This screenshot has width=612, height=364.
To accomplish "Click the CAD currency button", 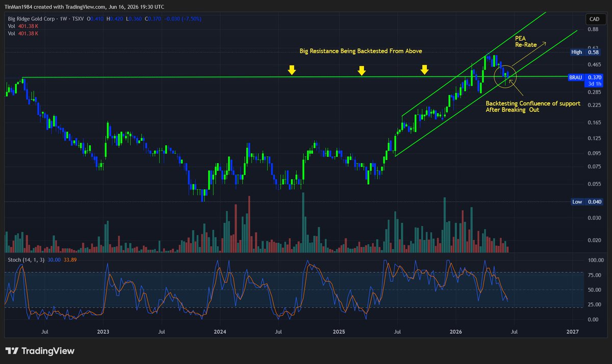I will [x=594, y=19].
